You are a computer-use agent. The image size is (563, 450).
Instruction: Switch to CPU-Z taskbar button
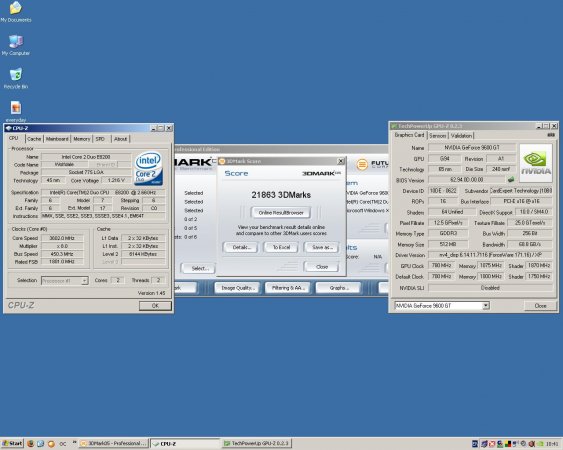tap(185, 444)
